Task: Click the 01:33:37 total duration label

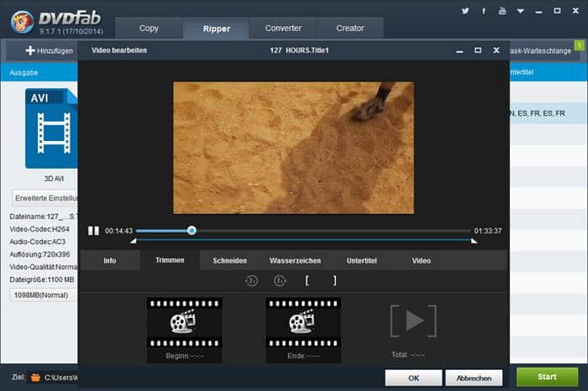Action: coord(487,231)
